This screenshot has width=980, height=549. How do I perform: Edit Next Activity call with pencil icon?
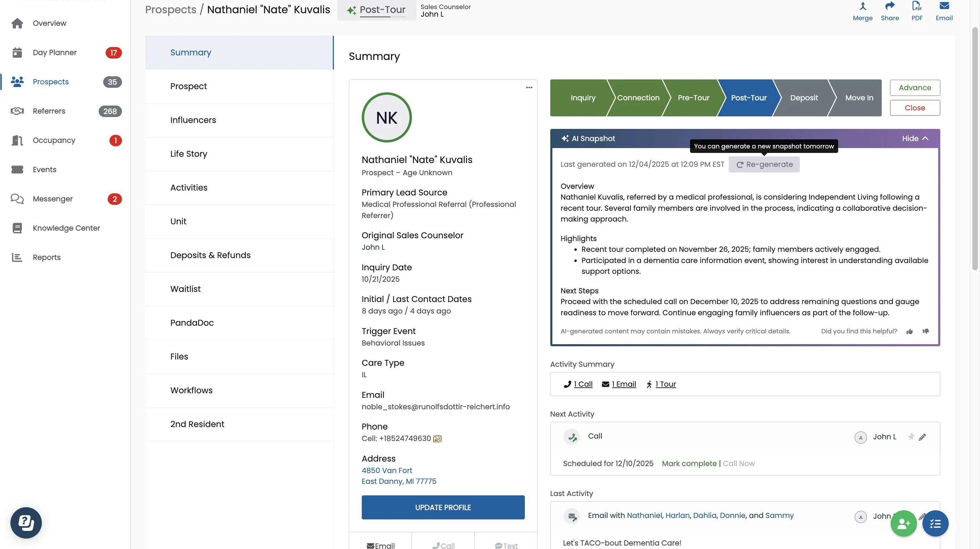tap(922, 437)
